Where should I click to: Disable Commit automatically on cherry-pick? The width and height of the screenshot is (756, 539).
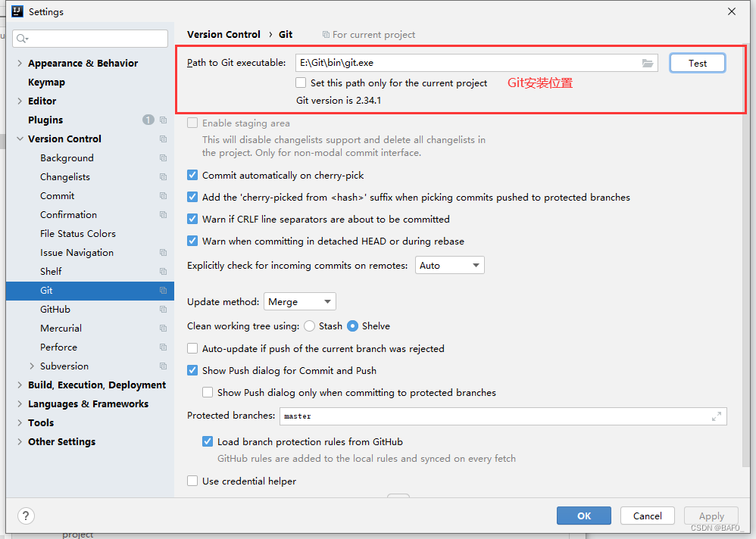(x=192, y=175)
